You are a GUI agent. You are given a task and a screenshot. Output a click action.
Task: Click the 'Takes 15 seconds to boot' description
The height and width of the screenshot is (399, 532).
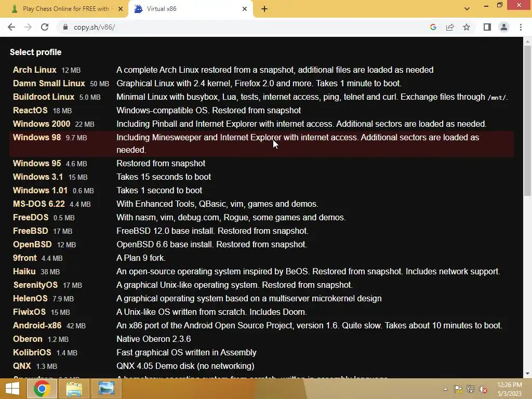164,177
